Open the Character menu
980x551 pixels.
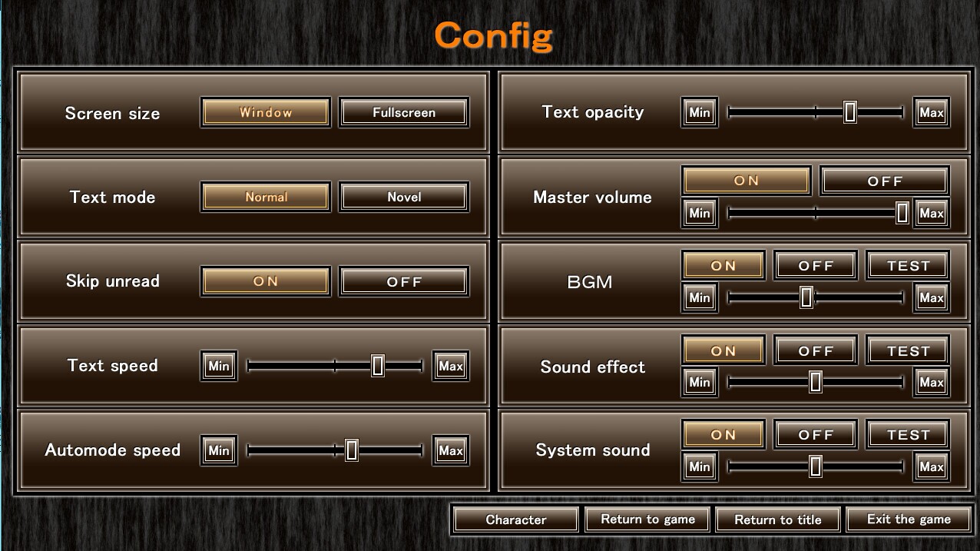click(515, 519)
